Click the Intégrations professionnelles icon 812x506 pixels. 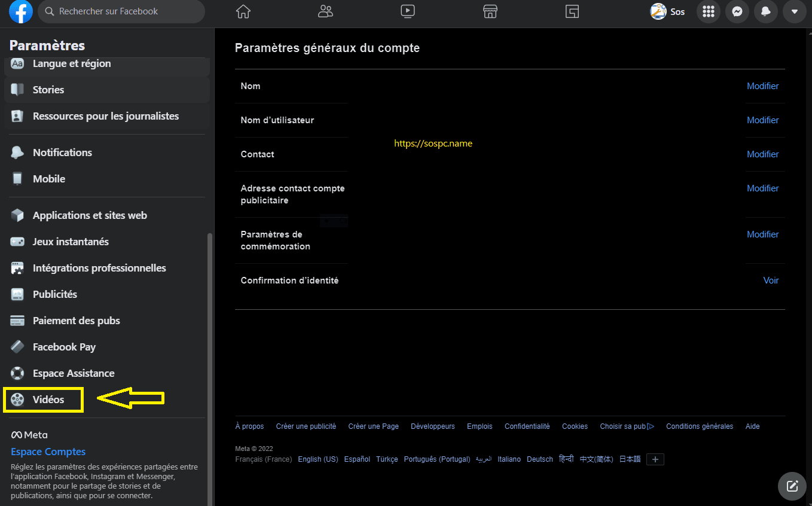coord(17,268)
